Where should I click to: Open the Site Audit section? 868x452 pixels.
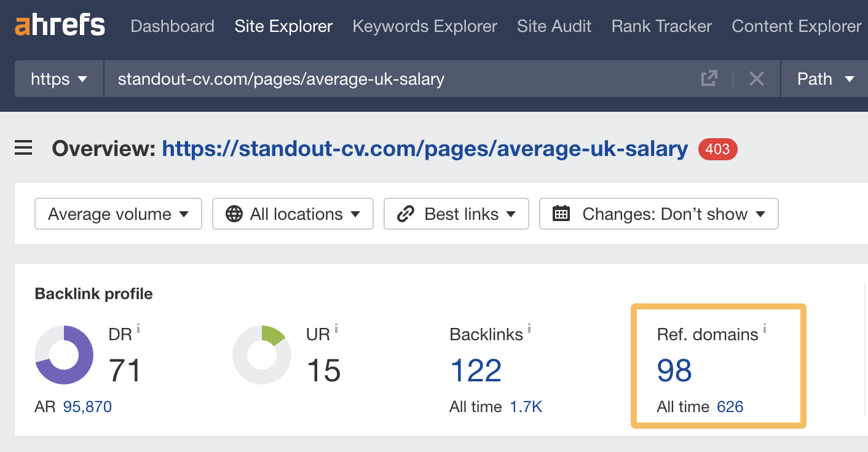point(553,26)
